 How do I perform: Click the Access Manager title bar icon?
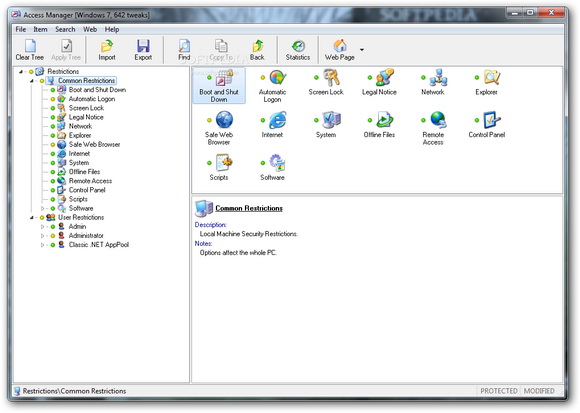(x=16, y=15)
